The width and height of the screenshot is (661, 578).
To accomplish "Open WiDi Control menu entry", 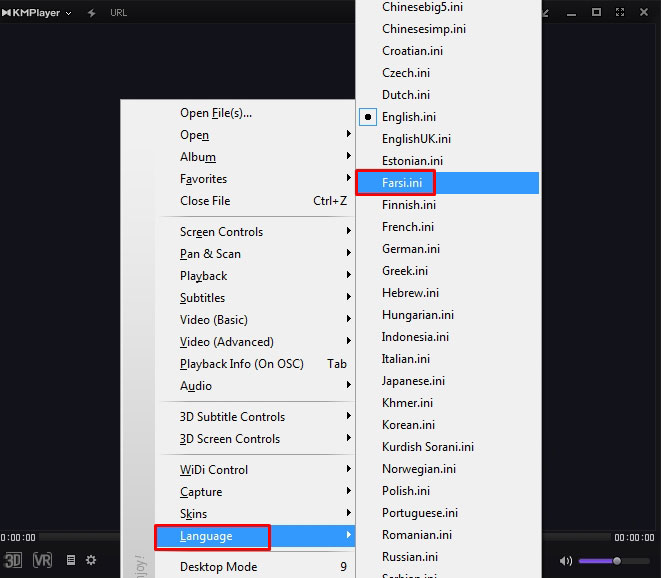I will coord(255,470).
